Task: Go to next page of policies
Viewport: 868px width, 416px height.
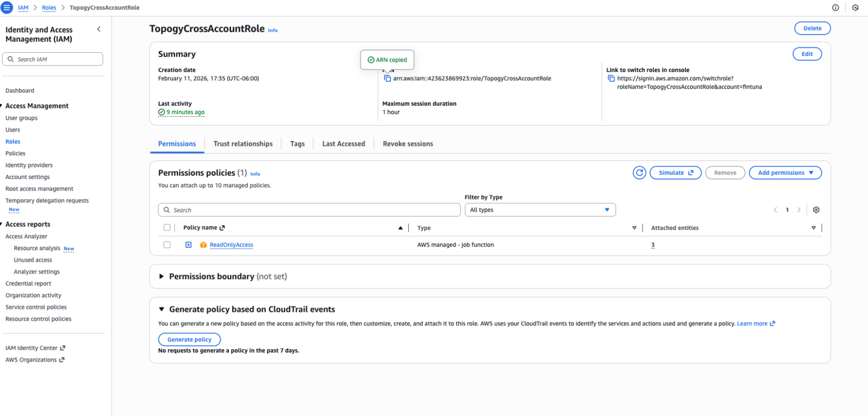Action: pos(799,210)
